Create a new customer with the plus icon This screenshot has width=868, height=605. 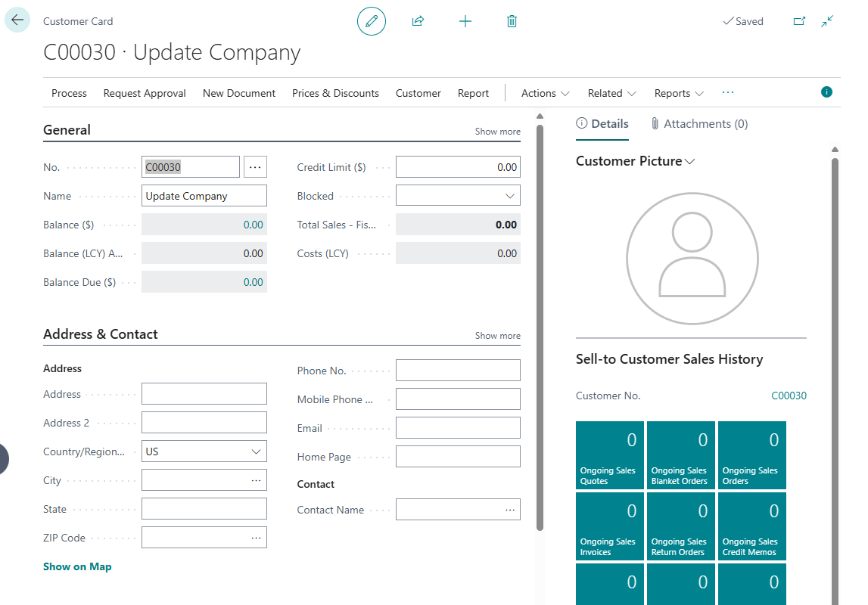coord(465,22)
